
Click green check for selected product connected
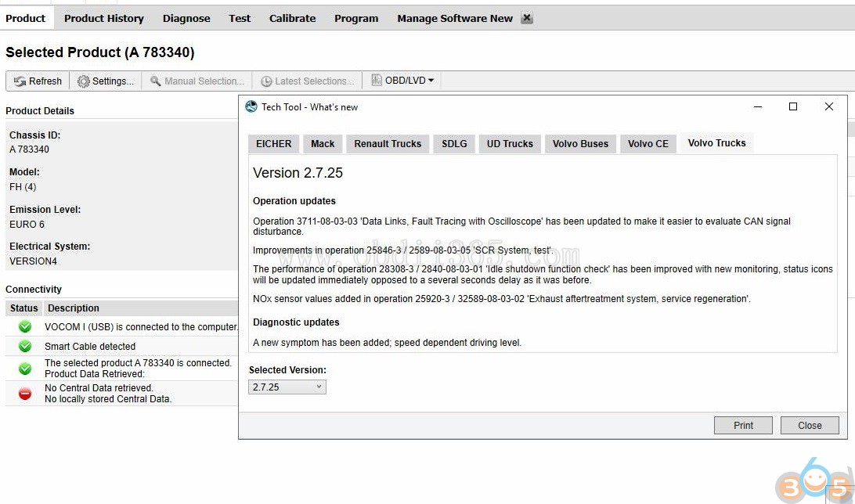click(x=25, y=369)
